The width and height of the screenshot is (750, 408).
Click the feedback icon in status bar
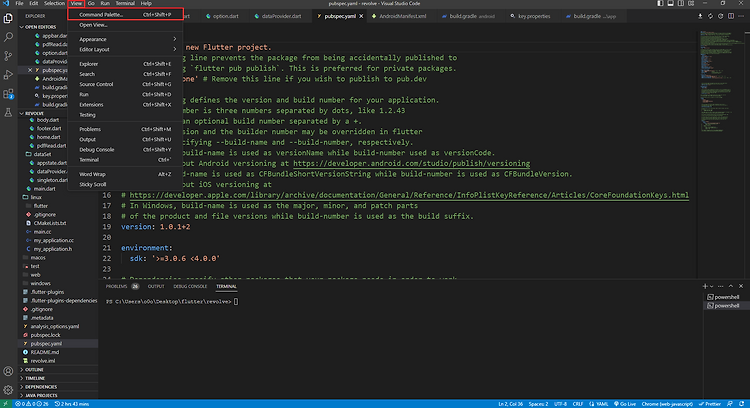[x=730, y=404]
